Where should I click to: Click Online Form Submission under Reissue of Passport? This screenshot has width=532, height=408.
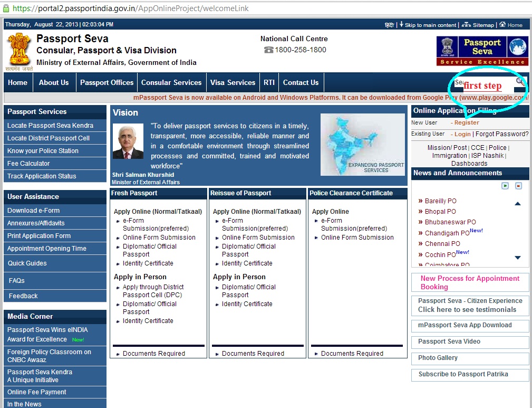258,238
